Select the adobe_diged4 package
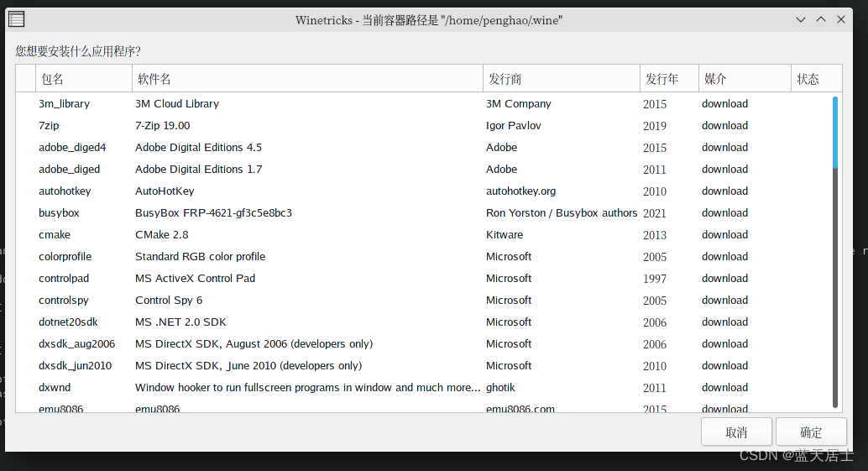This screenshot has height=471, width=868. (72, 148)
